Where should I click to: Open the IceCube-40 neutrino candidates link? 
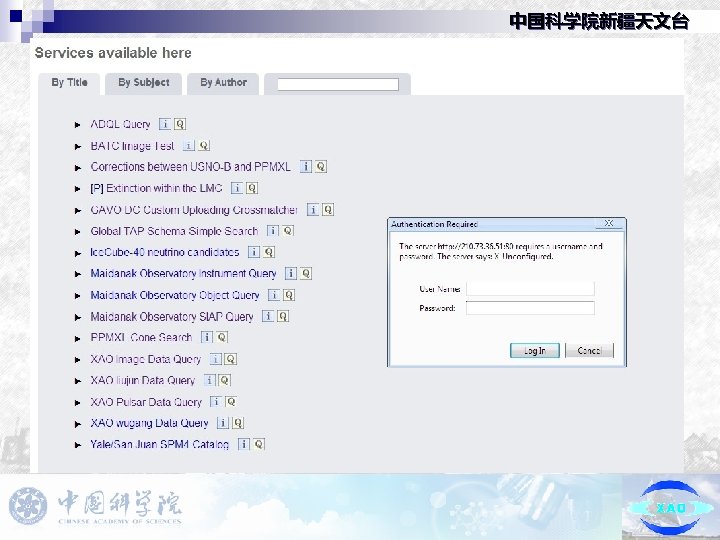(x=165, y=252)
